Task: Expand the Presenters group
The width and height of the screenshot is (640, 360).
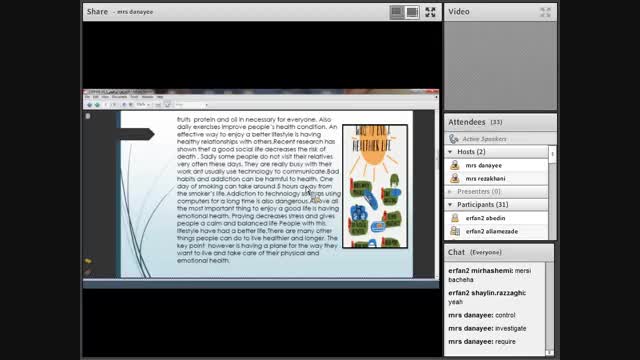Action: [x=450, y=191]
